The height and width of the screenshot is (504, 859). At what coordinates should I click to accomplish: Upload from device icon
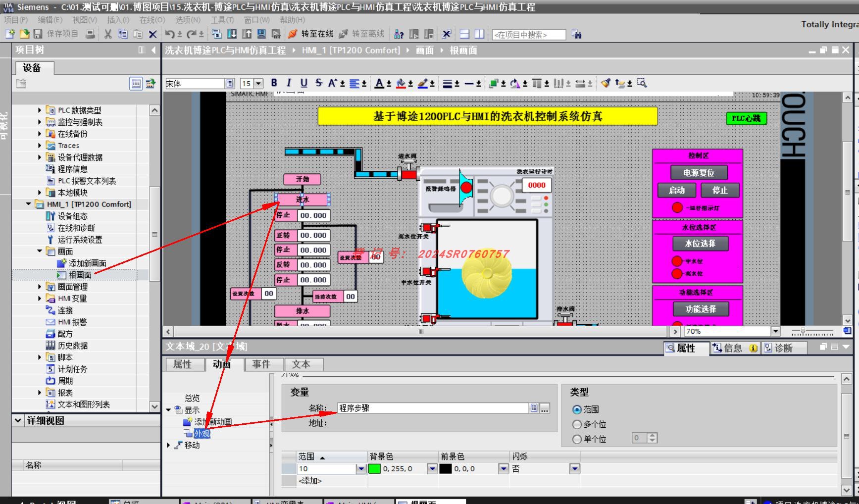pos(247,34)
